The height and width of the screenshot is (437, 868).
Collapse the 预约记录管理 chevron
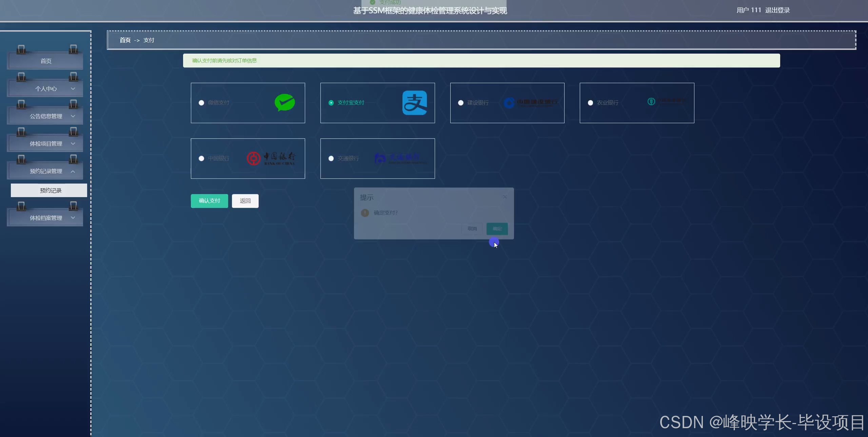coord(73,171)
